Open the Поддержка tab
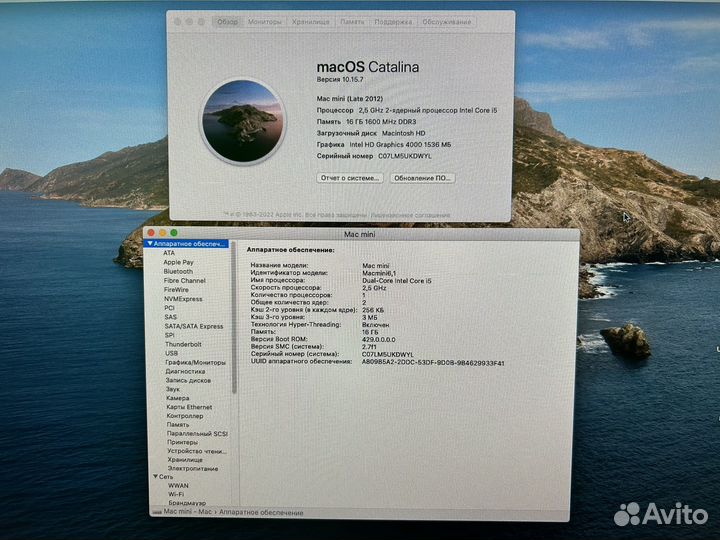This screenshot has width=720, height=540. tap(393, 22)
